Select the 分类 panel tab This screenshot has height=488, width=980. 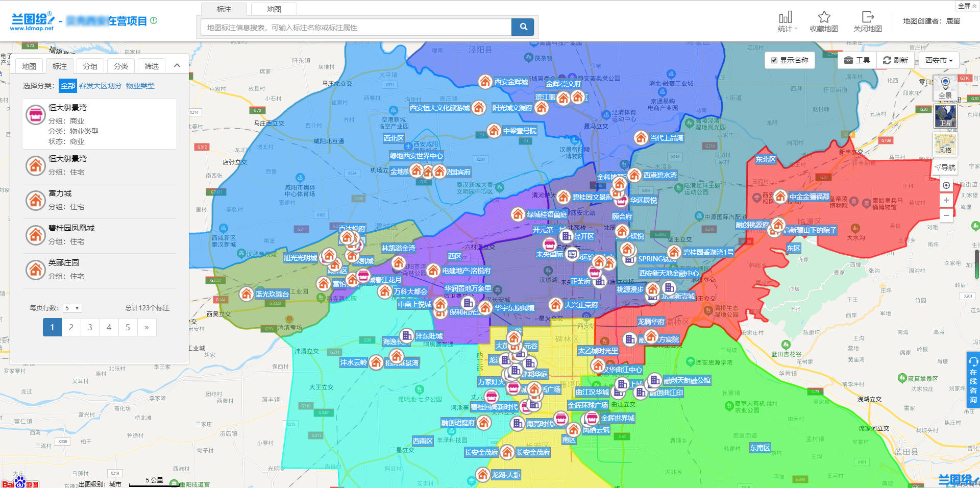click(121, 66)
